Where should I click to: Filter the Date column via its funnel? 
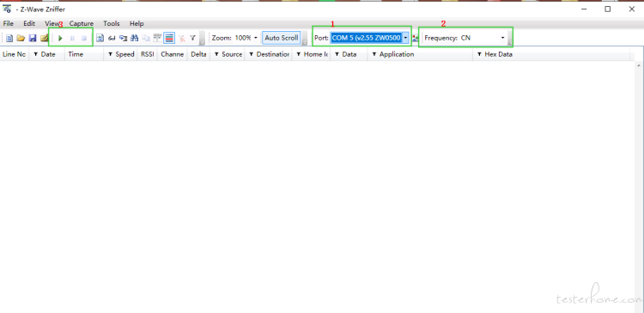click(x=35, y=54)
